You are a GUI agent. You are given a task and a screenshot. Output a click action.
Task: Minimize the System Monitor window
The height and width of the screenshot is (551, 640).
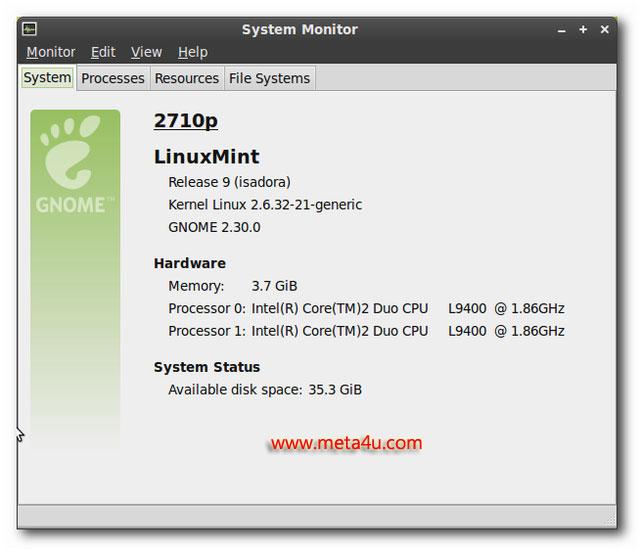tap(562, 30)
